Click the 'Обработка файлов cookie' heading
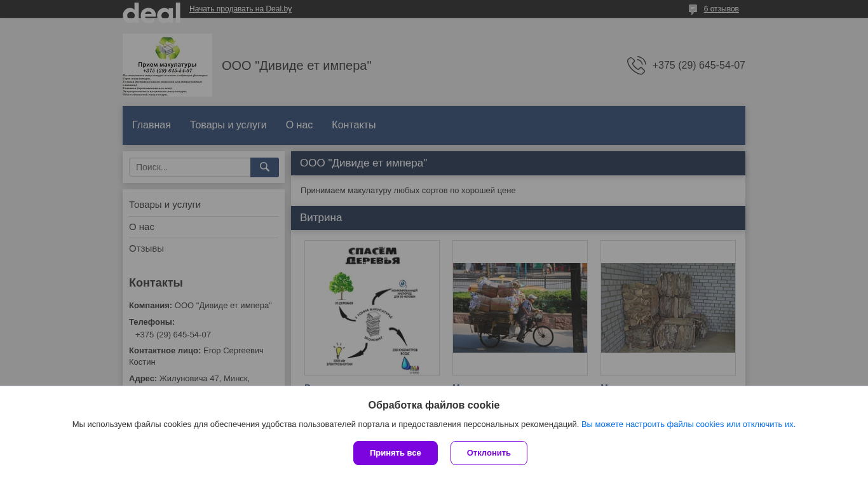868x488 pixels. click(434, 405)
